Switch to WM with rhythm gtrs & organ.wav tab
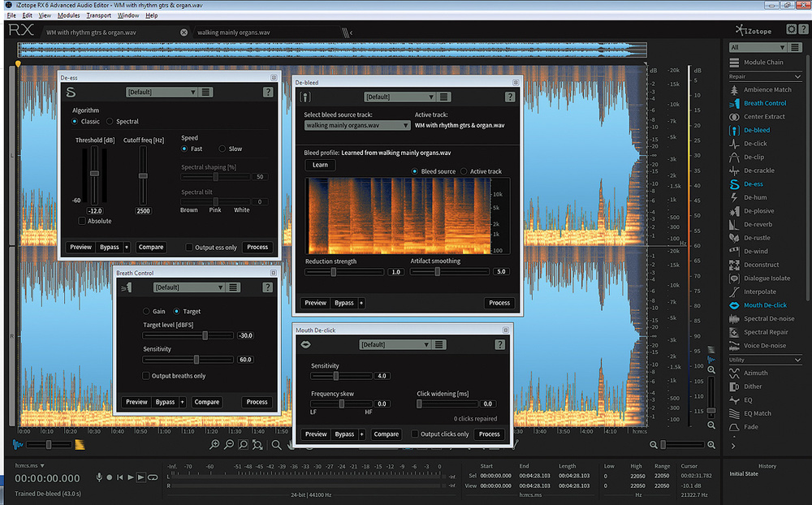Image resolution: width=812 pixels, height=505 pixels. click(91, 32)
